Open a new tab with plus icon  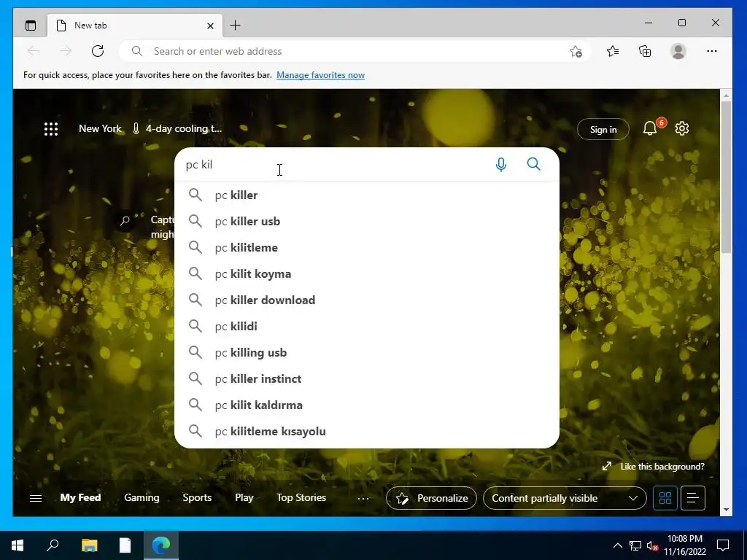236,26
